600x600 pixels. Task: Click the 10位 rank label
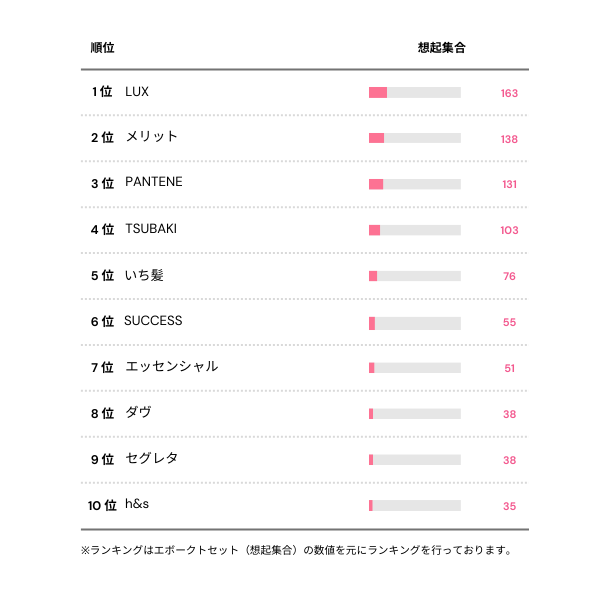[102, 506]
